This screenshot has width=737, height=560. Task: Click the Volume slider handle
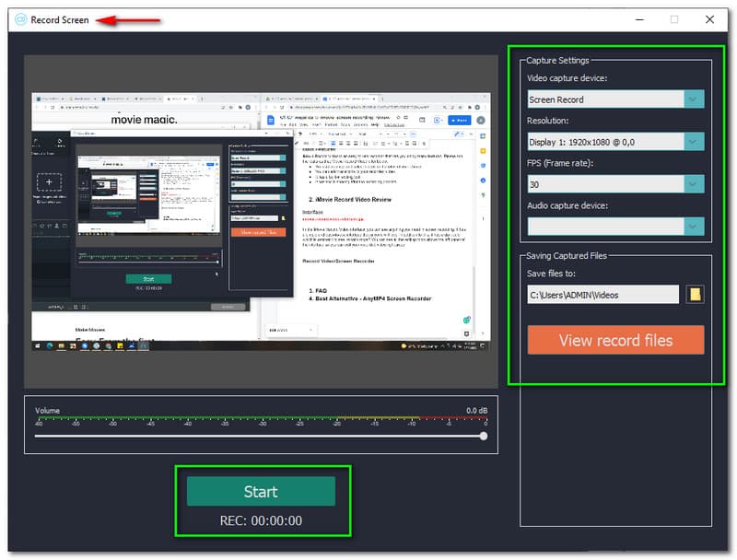[484, 436]
